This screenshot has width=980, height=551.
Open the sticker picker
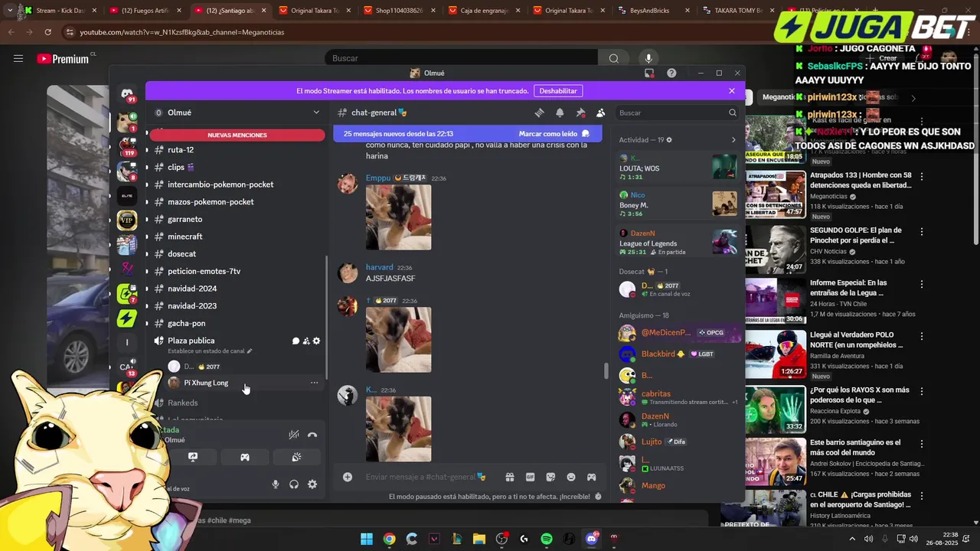pyautogui.click(x=550, y=477)
